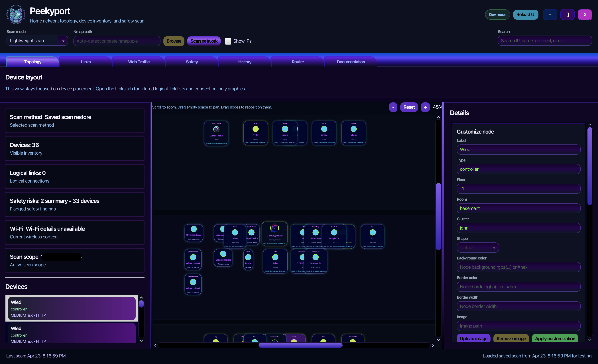Select the Echo node in sunroom
This screenshot has height=364, width=598.
(x=373, y=236)
